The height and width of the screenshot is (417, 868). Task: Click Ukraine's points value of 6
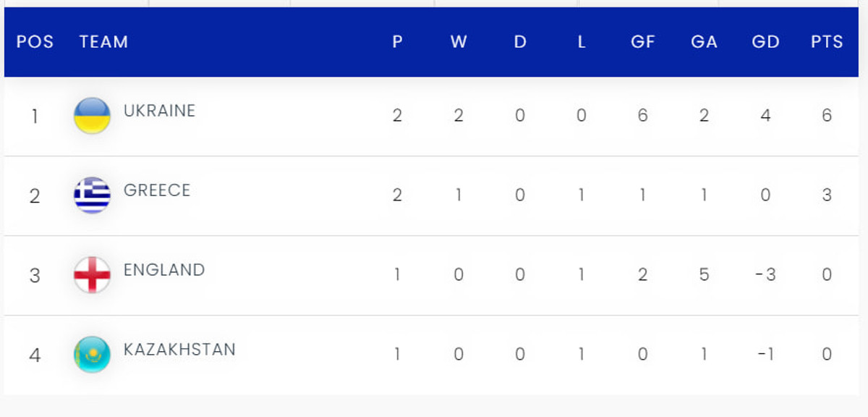tap(827, 116)
